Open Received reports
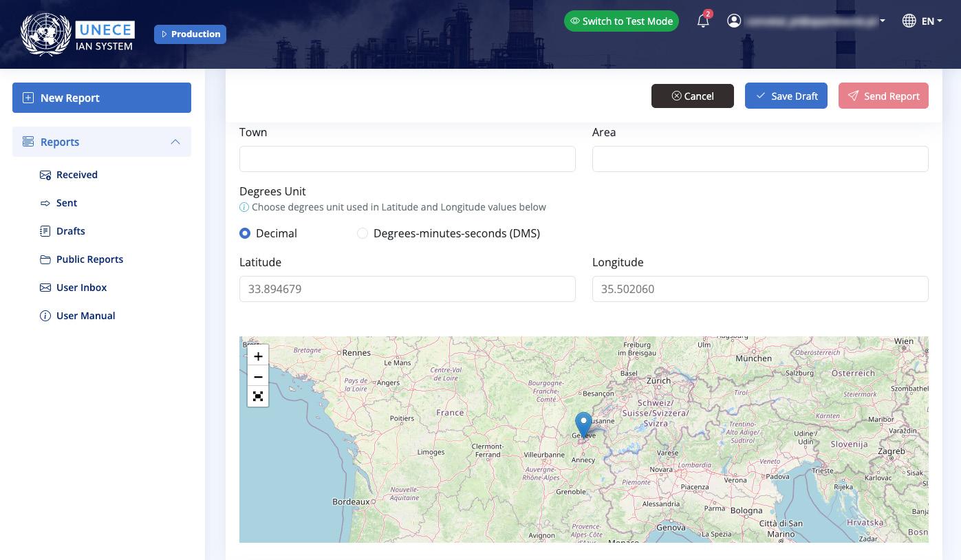The height and width of the screenshot is (560, 961). coord(77,175)
